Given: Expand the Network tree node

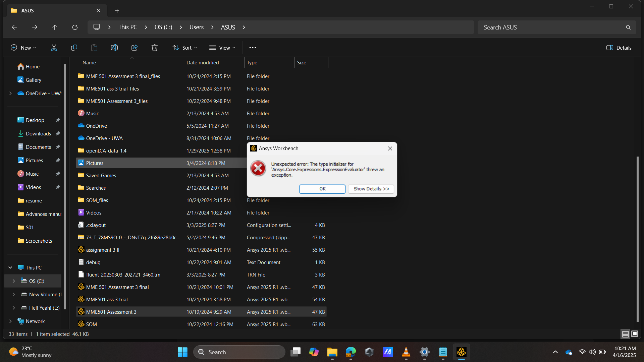Looking at the screenshot, I should 10,321.
